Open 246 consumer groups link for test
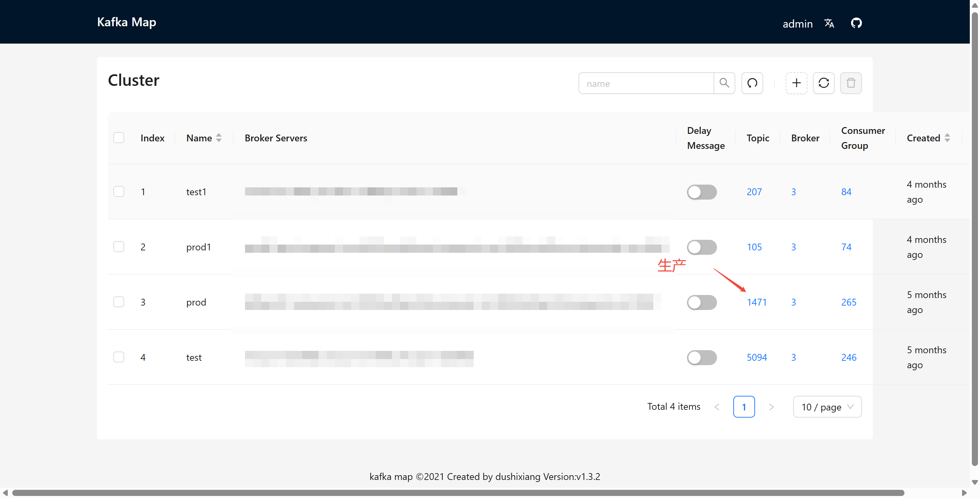 pos(848,358)
